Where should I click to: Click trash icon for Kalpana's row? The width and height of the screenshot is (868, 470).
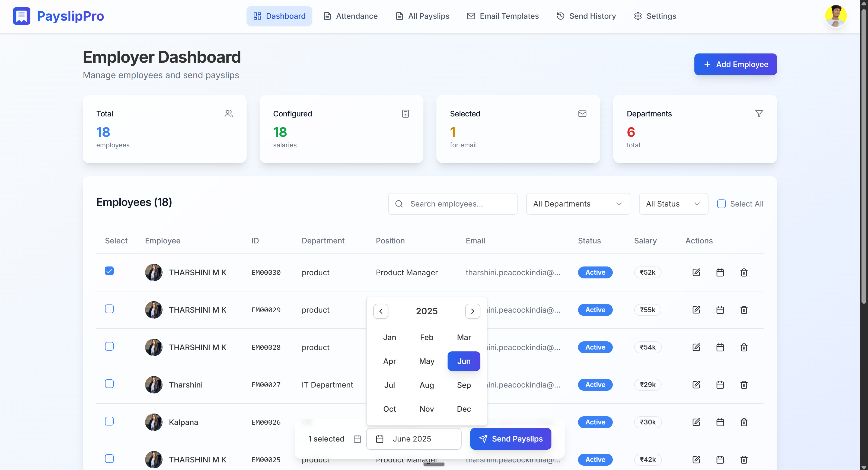[x=744, y=422]
